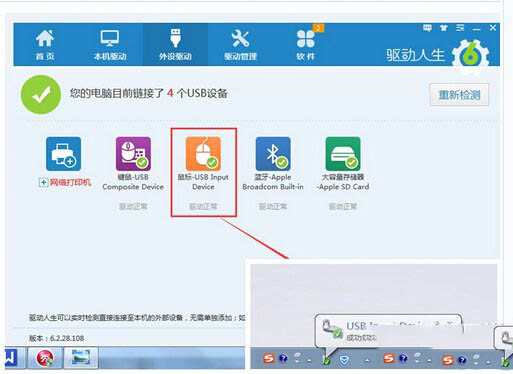Screen dimensions: 513x374
Task: Click 驱动正常 under the Apple SD Card
Action: [x=343, y=207]
